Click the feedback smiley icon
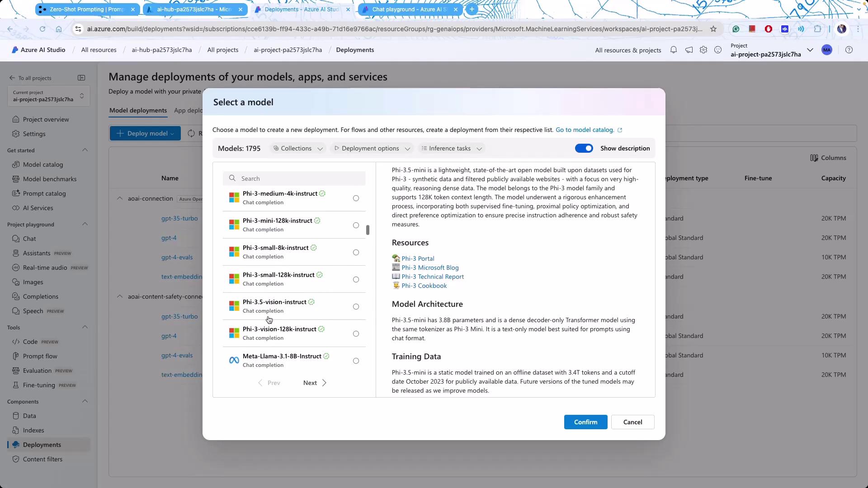 [718, 50]
